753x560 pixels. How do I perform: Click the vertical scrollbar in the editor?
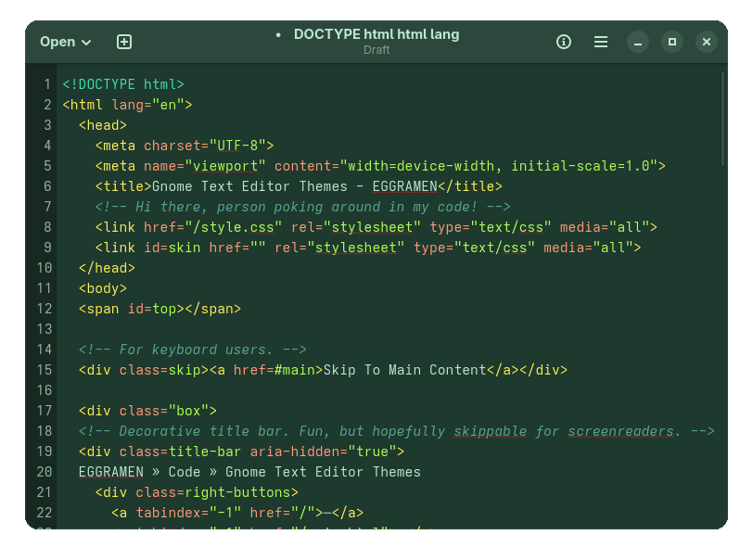(722, 121)
